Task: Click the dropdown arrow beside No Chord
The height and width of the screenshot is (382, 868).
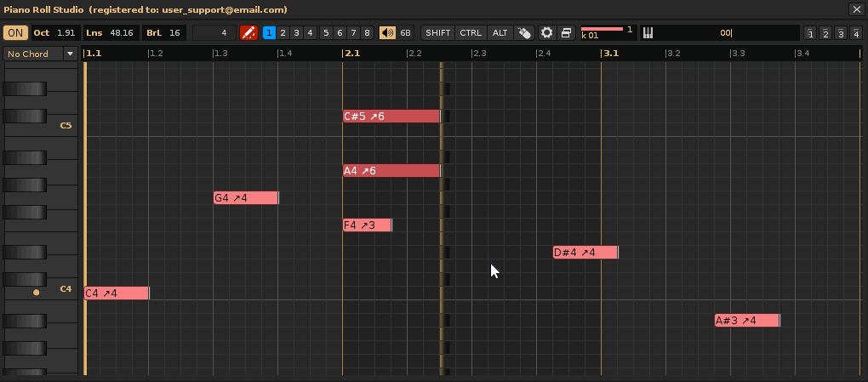Action: click(x=70, y=54)
